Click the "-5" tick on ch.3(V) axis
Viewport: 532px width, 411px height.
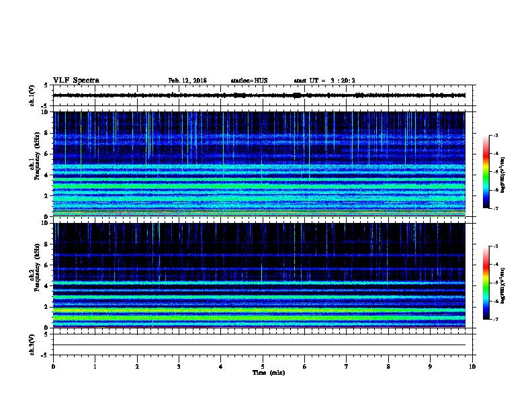point(44,355)
